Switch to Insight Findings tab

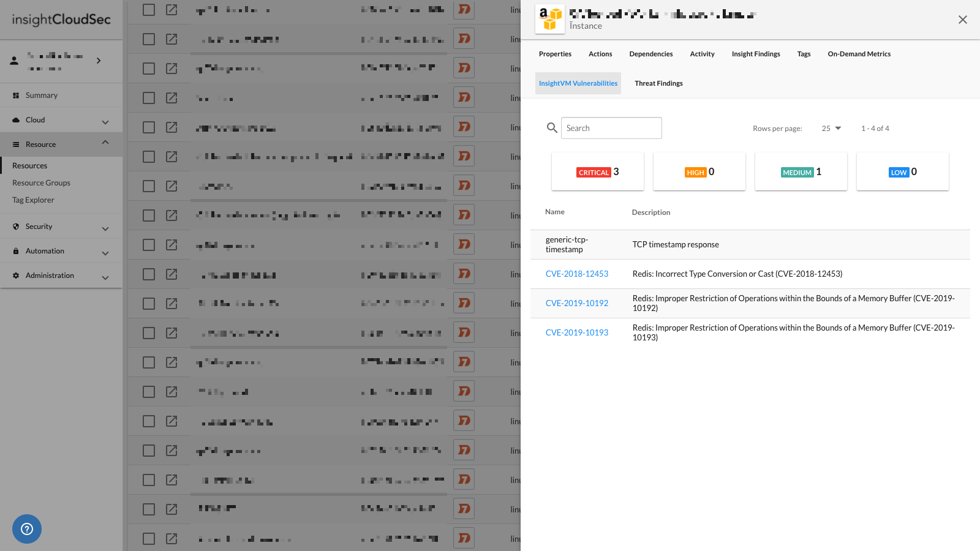[756, 54]
